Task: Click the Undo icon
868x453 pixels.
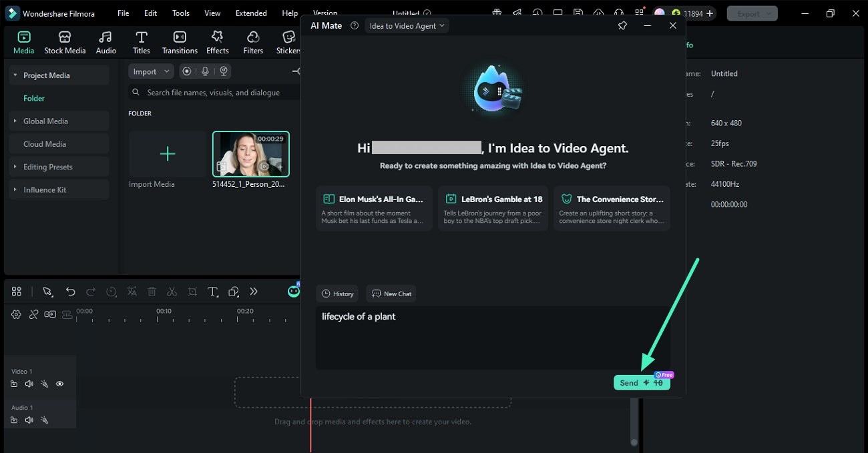Action: point(70,292)
